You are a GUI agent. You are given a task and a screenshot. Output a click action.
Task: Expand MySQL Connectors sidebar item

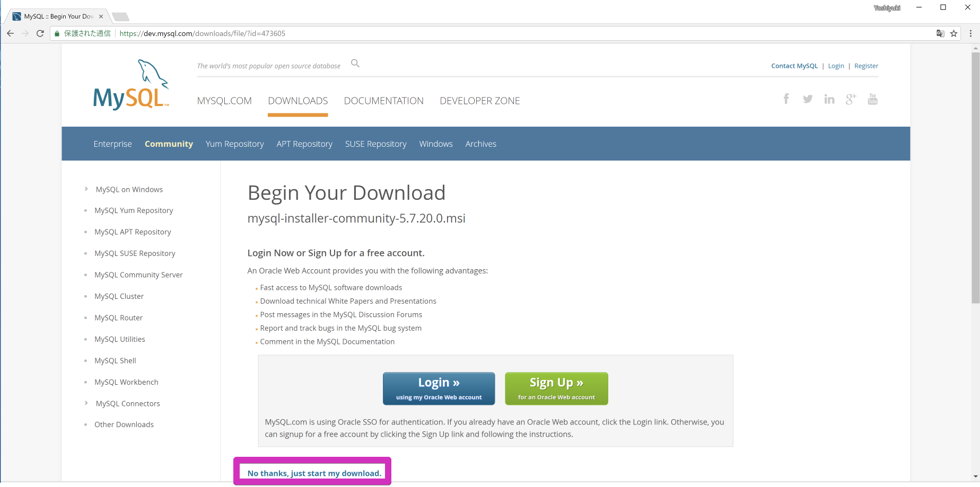[x=86, y=403]
